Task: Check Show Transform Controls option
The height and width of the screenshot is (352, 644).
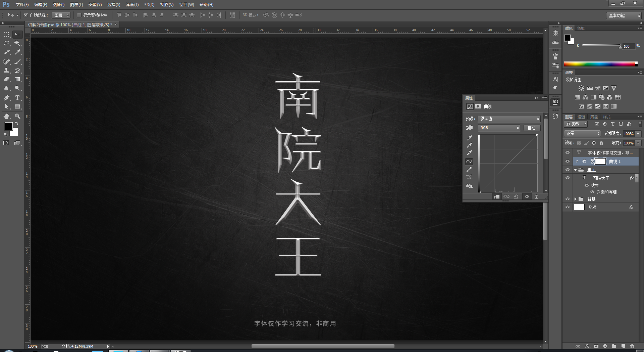Action: (79, 15)
